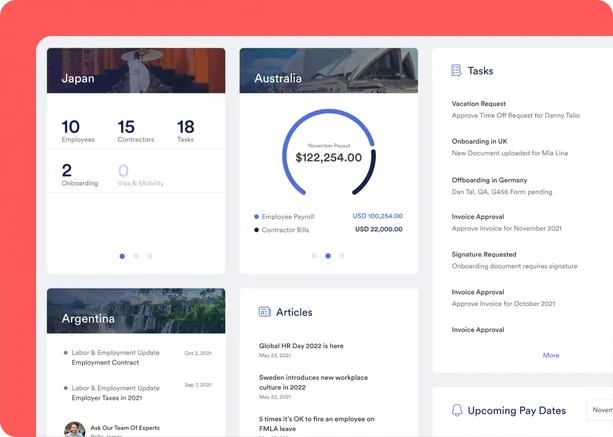Click the USD 22,000.00 amount
613x437 pixels.
click(x=378, y=229)
